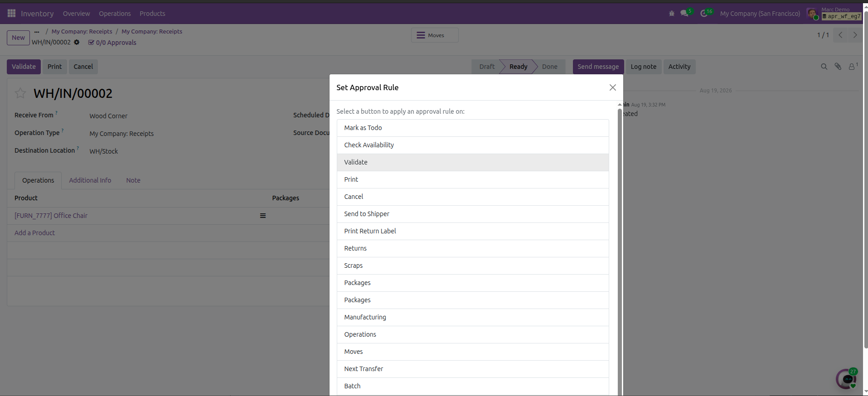
Task: Select Mark as Todo in approval list
Action: (473, 128)
